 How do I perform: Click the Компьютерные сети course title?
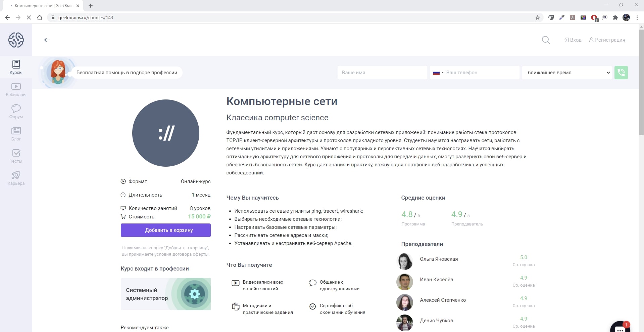click(x=282, y=101)
